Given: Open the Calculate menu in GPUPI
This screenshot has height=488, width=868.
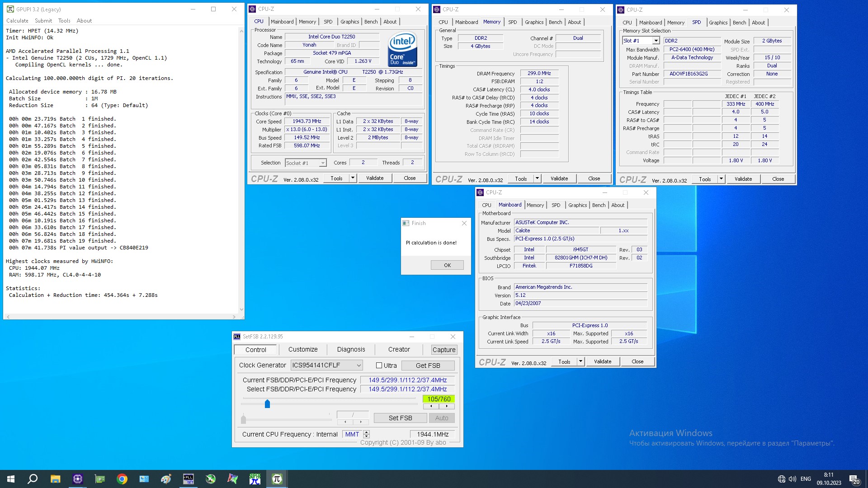Looking at the screenshot, I should (x=17, y=21).
